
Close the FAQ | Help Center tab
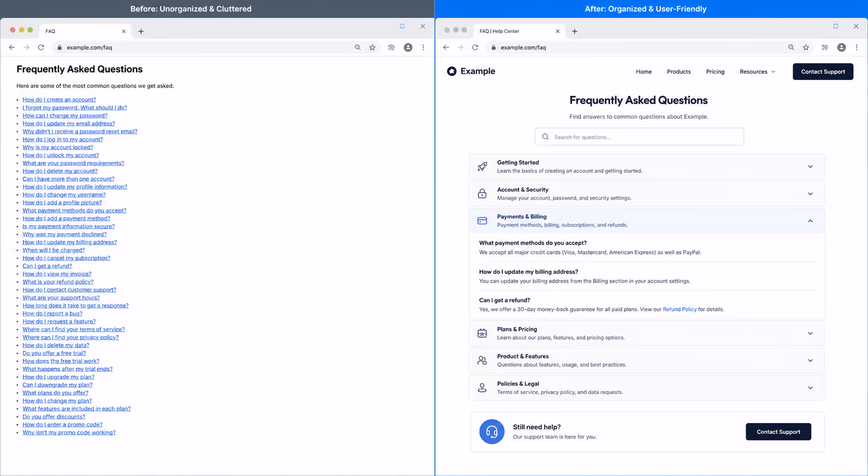coord(558,31)
